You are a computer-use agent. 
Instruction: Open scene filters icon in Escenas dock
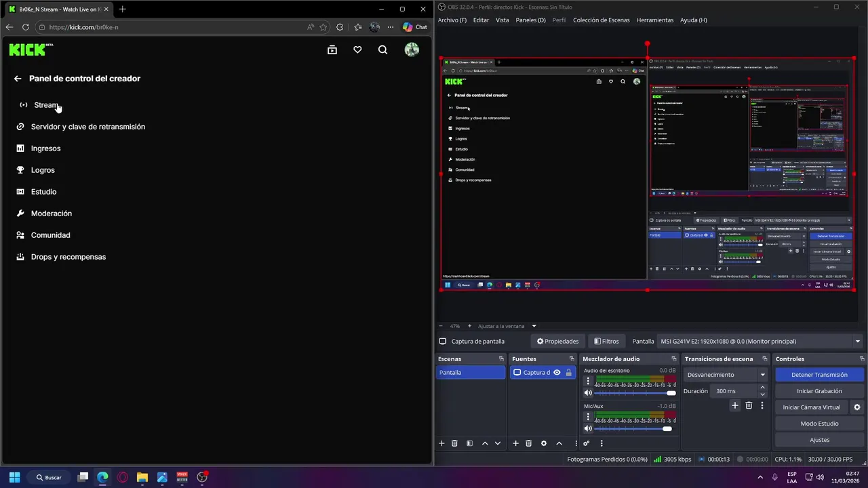point(469,443)
